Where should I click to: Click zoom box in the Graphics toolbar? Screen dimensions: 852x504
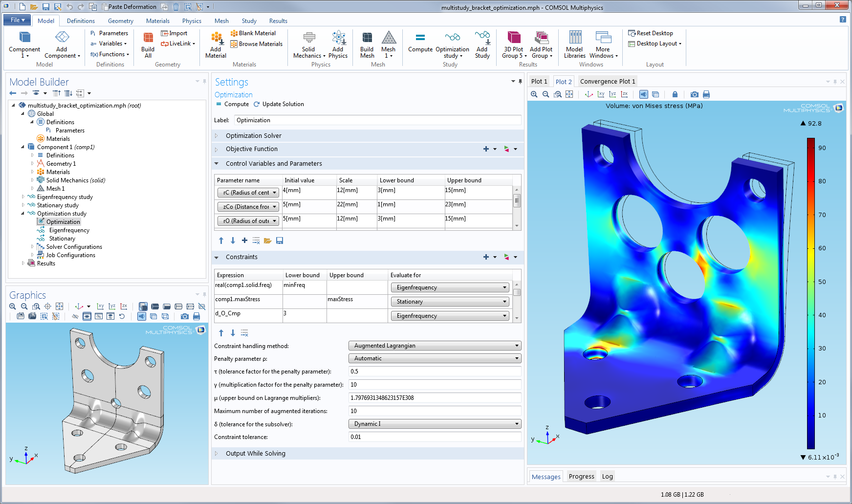[x=36, y=307]
